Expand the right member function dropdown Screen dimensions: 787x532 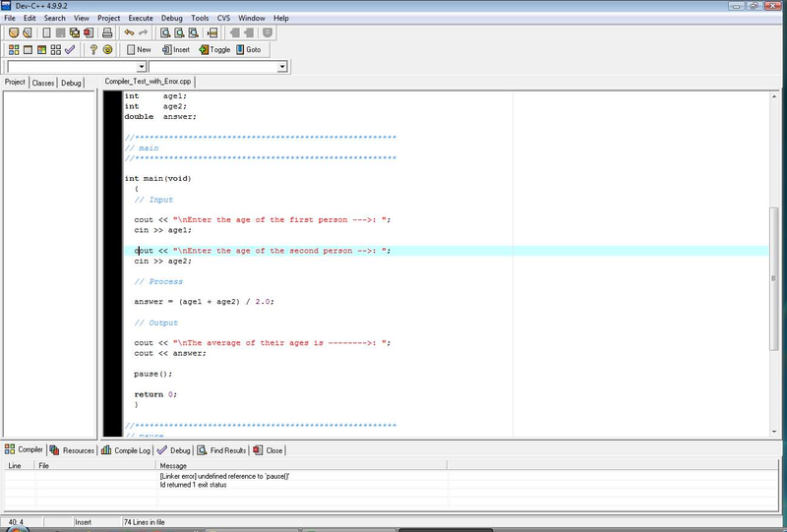(282, 67)
